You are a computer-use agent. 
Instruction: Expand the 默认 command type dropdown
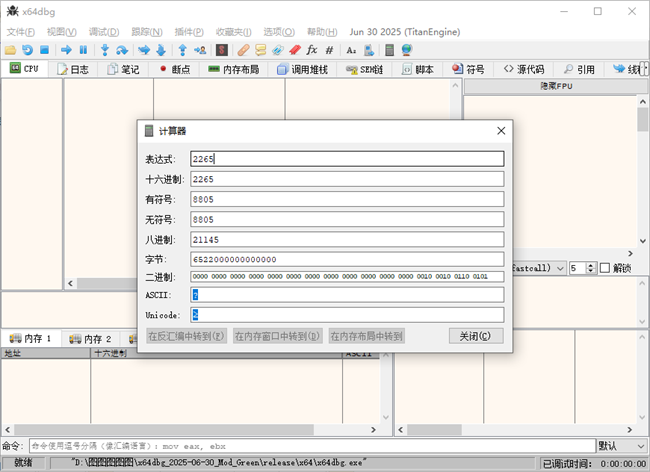(620, 445)
